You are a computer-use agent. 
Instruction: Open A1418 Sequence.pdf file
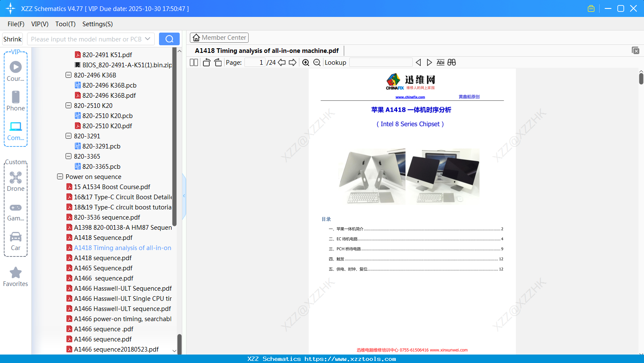tap(99, 238)
